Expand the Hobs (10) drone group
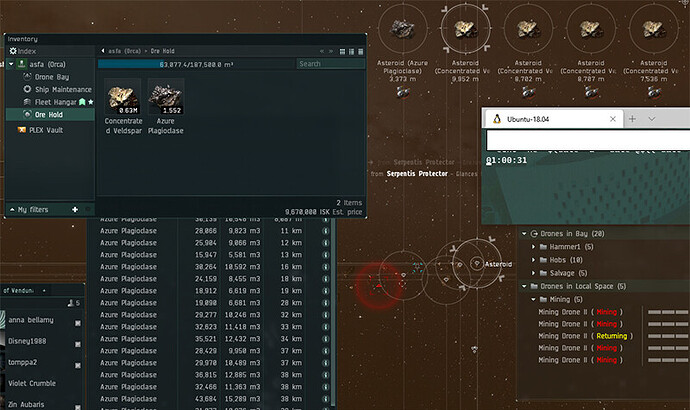The width and height of the screenshot is (690, 410). point(533,260)
